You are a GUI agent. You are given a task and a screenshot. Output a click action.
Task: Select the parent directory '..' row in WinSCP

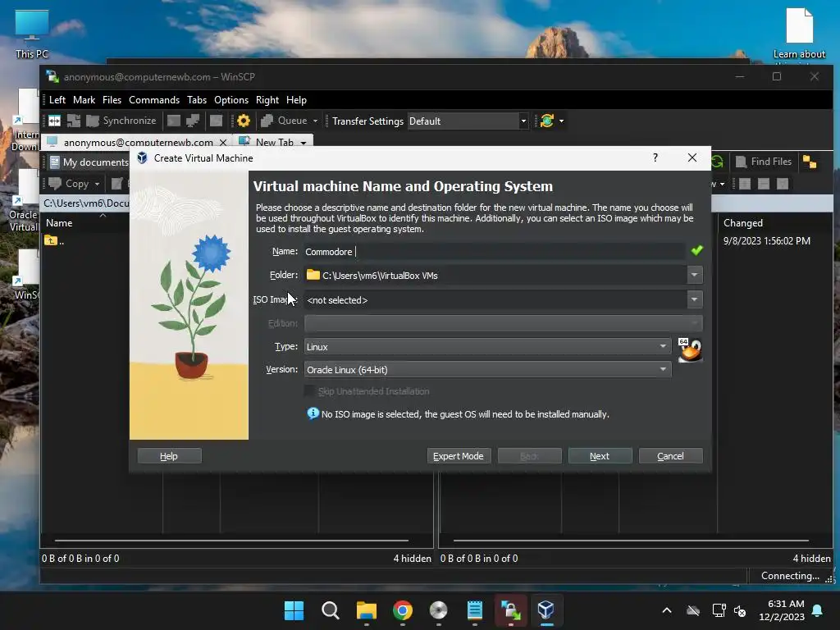pos(55,241)
